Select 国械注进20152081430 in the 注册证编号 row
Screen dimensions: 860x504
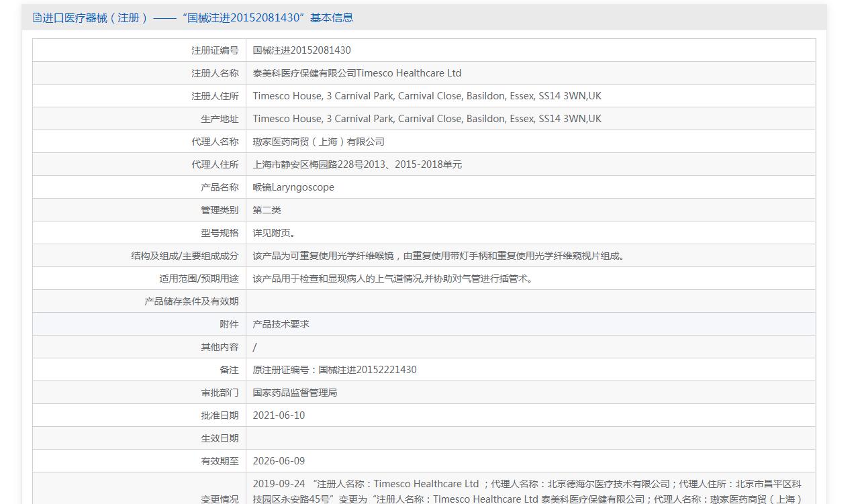tap(301, 50)
